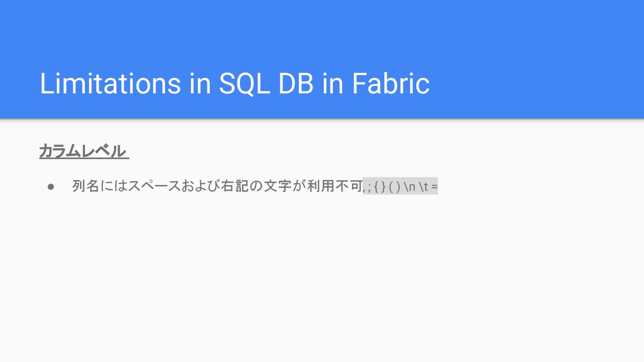The image size is (644, 362).
Task: Click the empty slide body below the bullet
Action: point(322,277)
